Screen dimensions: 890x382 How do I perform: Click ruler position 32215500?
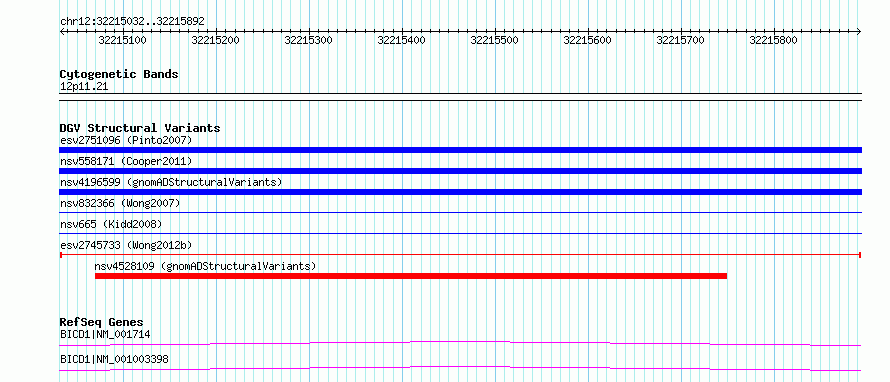[494, 40]
